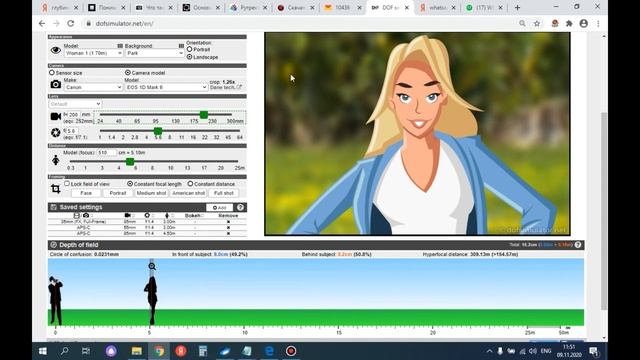Reload the browser page

tap(71, 24)
